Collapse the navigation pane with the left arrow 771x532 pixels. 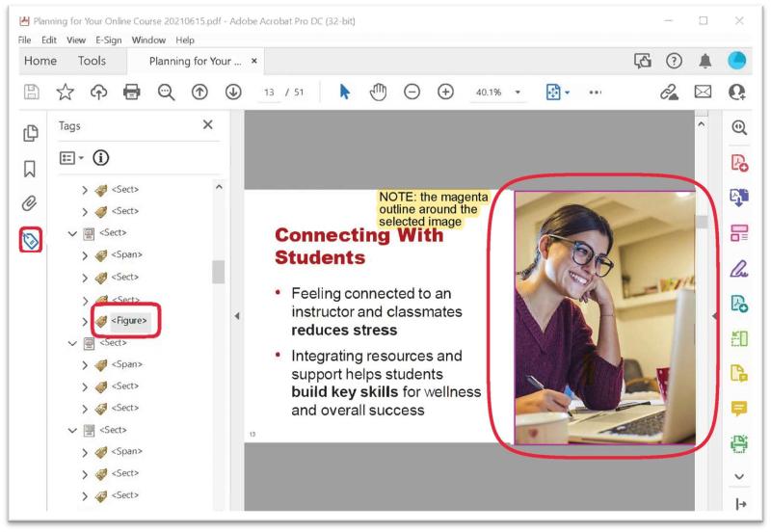237,316
